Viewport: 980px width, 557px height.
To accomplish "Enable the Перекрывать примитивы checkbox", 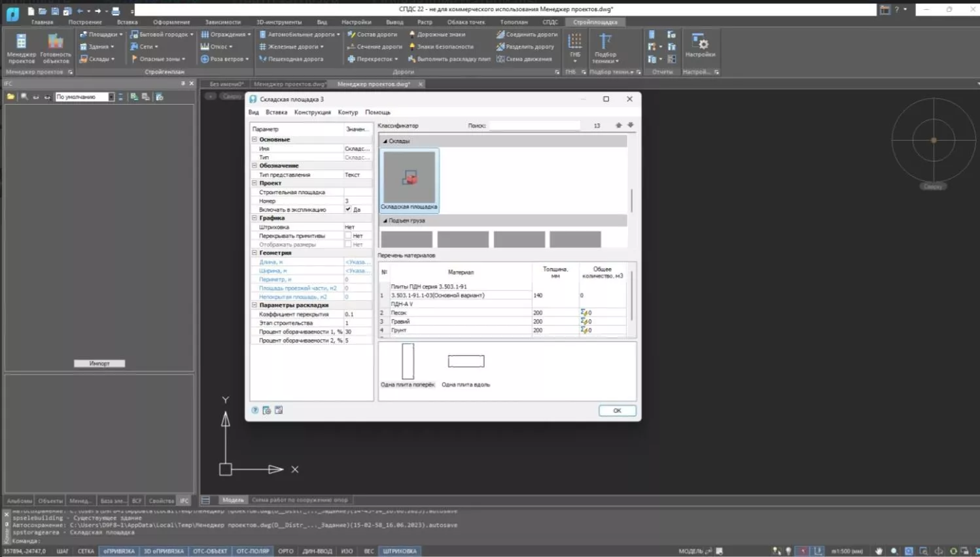I will point(348,235).
